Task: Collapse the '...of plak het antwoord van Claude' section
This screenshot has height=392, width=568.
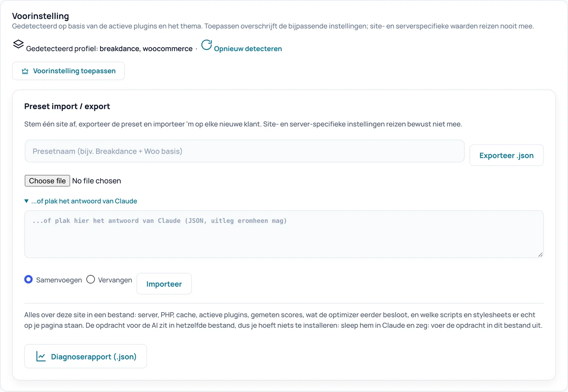Action: pyautogui.click(x=81, y=201)
